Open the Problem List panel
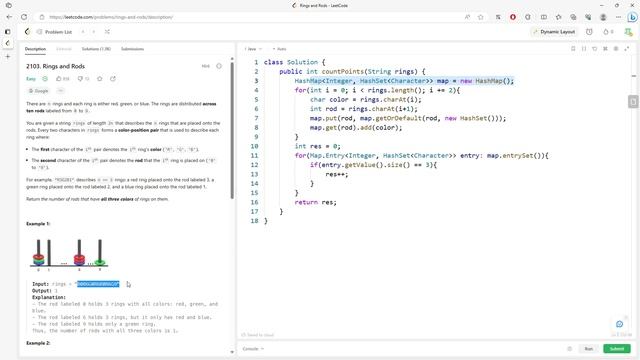This screenshot has height=360, width=640. point(54,32)
